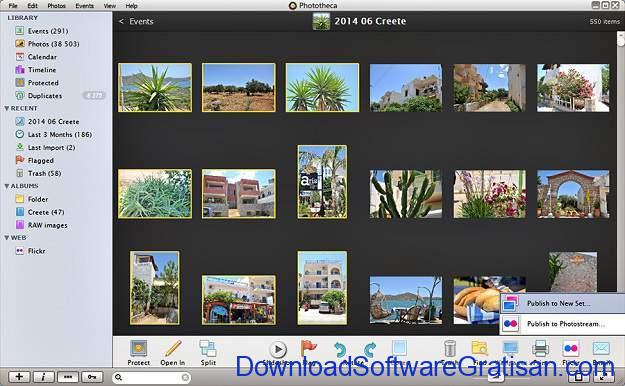Clear the search field with the x icon

coord(185,377)
